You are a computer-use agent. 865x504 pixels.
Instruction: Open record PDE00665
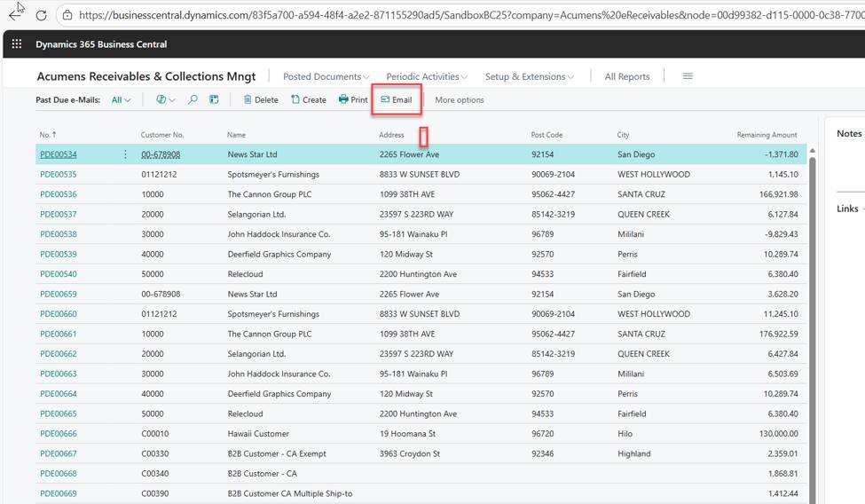[58, 413]
